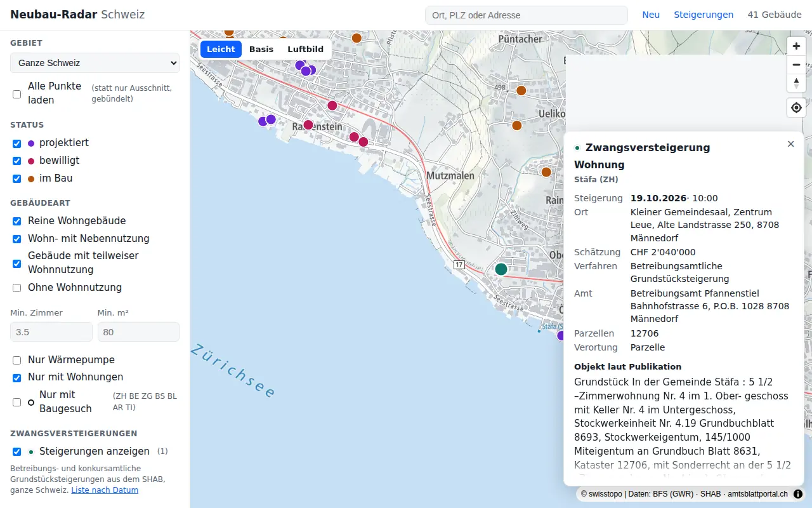The image size is (812, 508).
Task: Enable Alle Punkte laden checkbox
Action: tap(16, 94)
